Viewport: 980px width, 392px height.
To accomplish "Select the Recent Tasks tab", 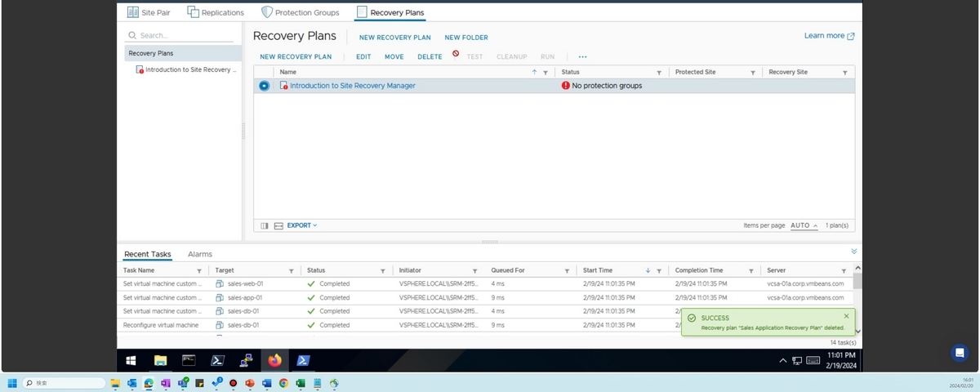I will [148, 254].
